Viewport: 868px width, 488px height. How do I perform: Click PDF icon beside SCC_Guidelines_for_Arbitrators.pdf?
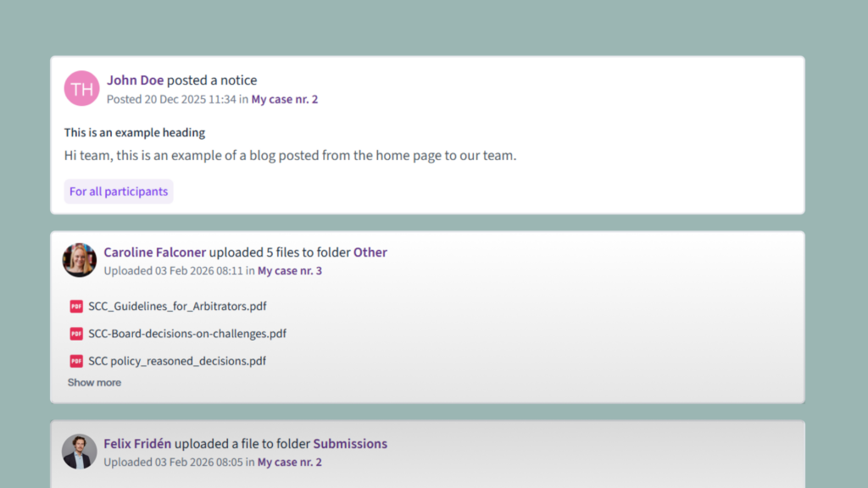(76, 307)
